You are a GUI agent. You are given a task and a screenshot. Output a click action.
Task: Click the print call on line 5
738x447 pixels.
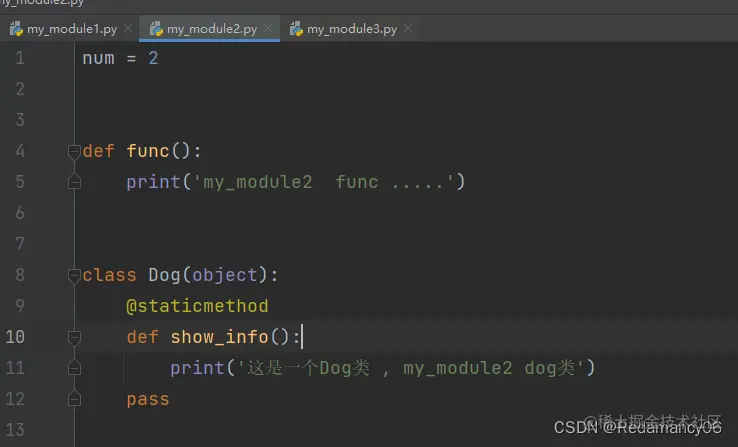tap(153, 182)
